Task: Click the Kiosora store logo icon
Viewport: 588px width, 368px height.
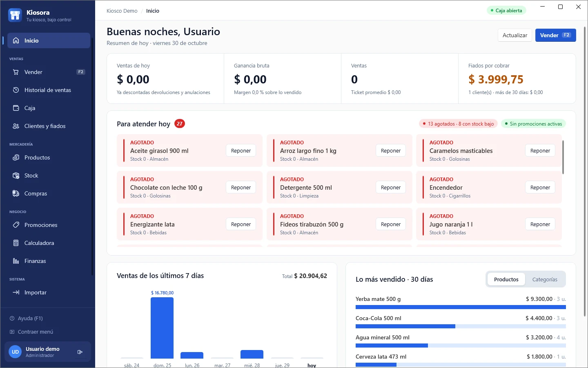Action: pos(15,15)
